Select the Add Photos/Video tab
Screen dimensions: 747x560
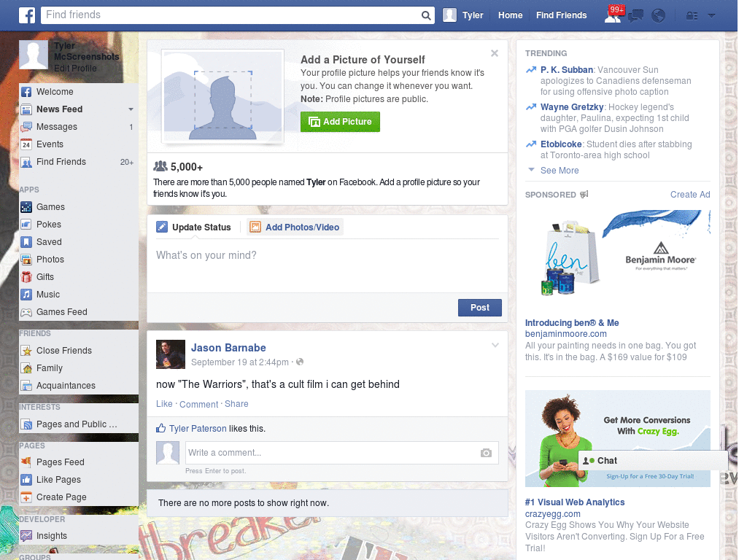[x=295, y=227]
